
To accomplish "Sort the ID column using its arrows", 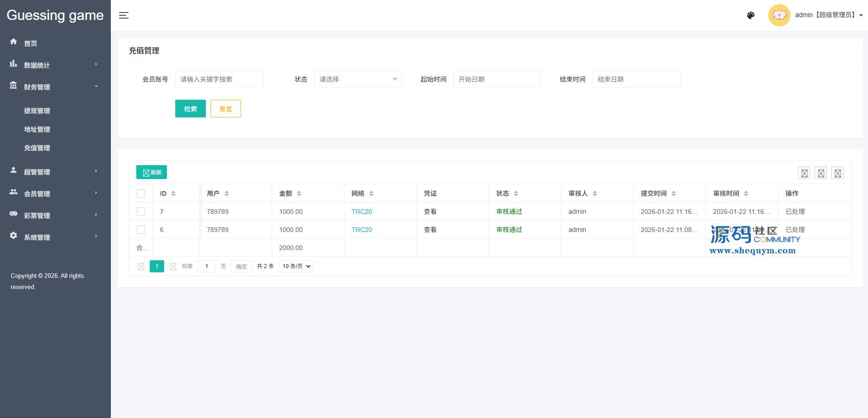I will pyautogui.click(x=173, y=193).
